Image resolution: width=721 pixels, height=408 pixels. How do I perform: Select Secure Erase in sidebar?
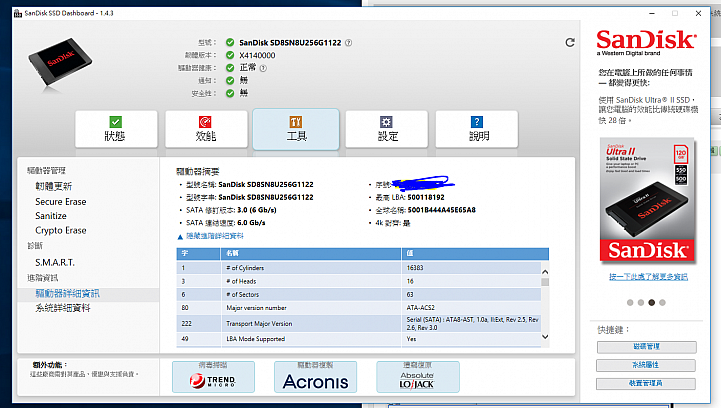tap(61, 202)
